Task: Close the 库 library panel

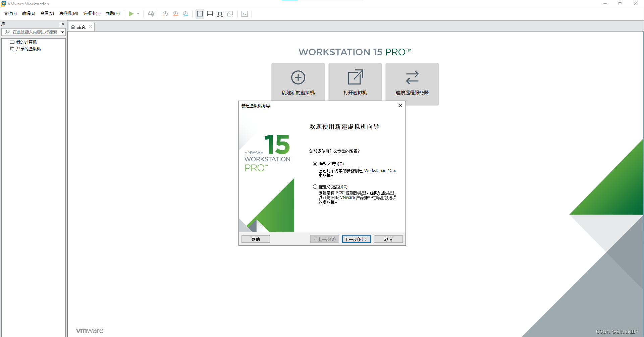Action: (x=62, y=24)
